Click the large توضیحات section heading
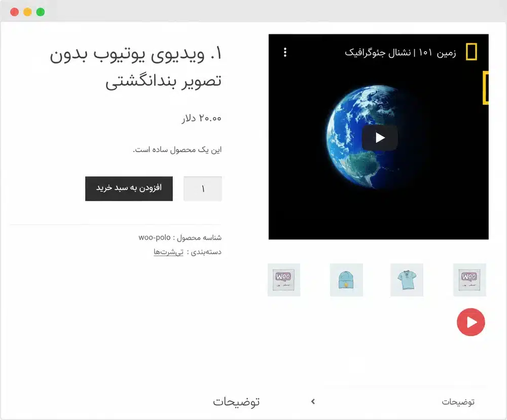Viewport: 507px width, 420px height. click(236, 402)
